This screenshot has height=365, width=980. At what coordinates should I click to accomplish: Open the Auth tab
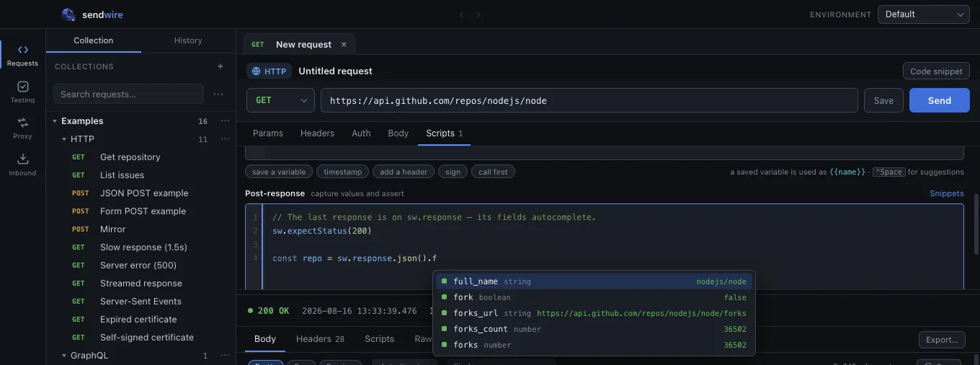tap(361, 133)
